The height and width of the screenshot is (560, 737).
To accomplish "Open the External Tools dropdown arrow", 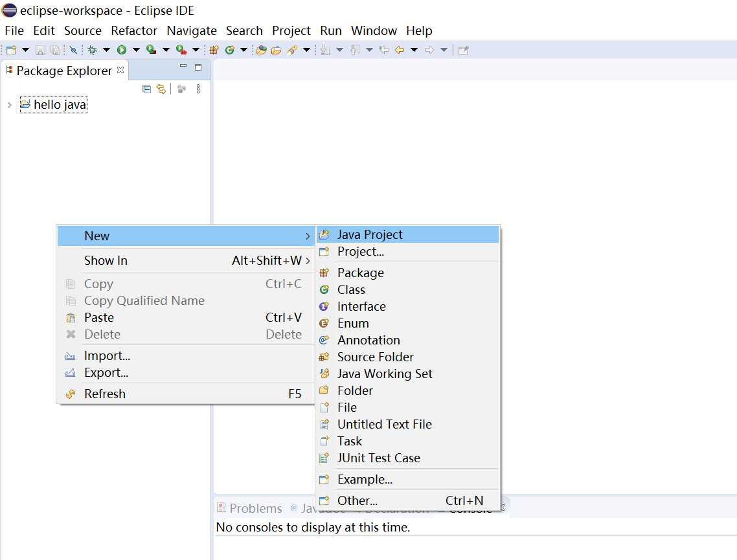I will click(196, 50).
